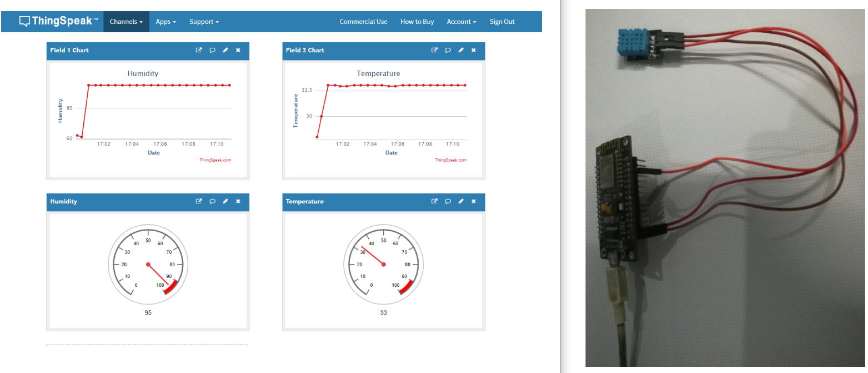Click the 17:02 label on Humidity chart

click(103, 144)
